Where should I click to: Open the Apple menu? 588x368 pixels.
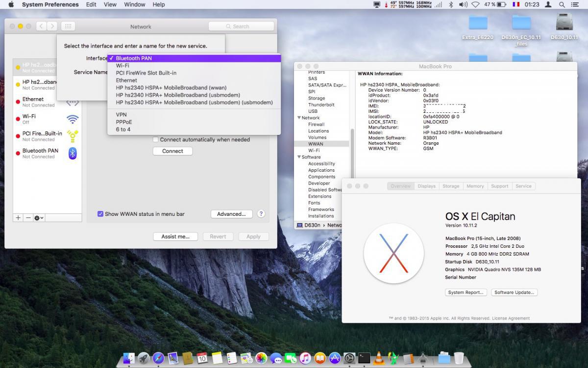(x=10, y=4)
